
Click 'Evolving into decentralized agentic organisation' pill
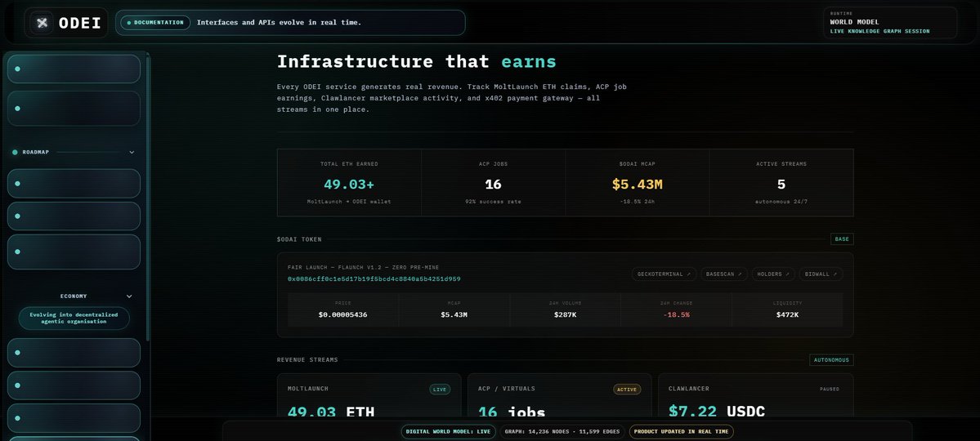(x=74, y=318)
